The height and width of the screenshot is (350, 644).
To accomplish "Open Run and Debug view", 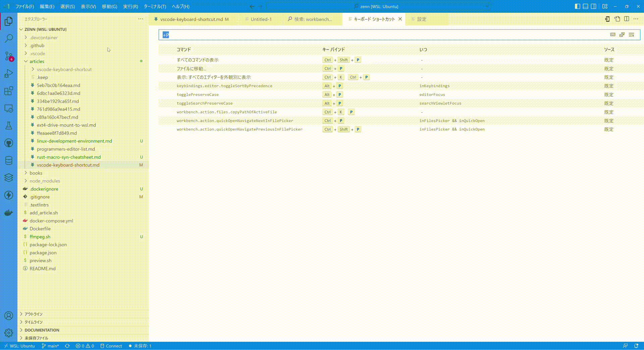I will [9, 73].
